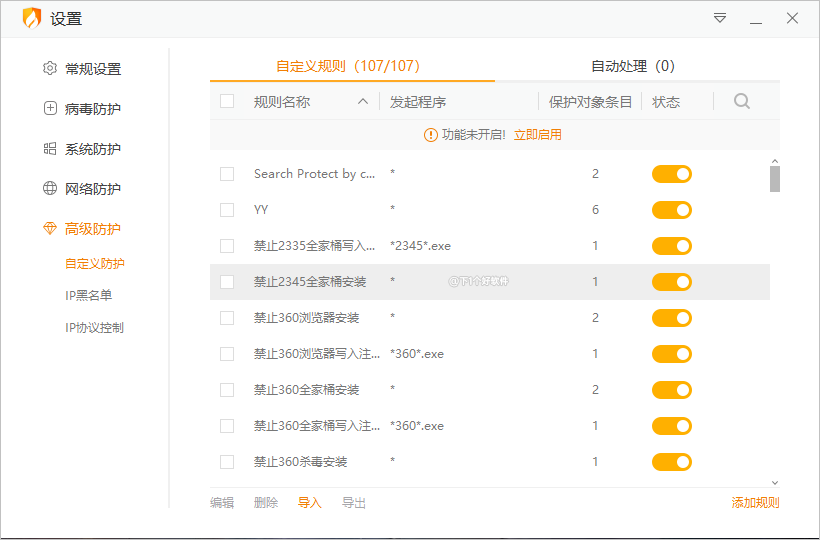Open the title bar dropdown menu icon
This screenshot has width=820, height=540.
click(720, 18)
